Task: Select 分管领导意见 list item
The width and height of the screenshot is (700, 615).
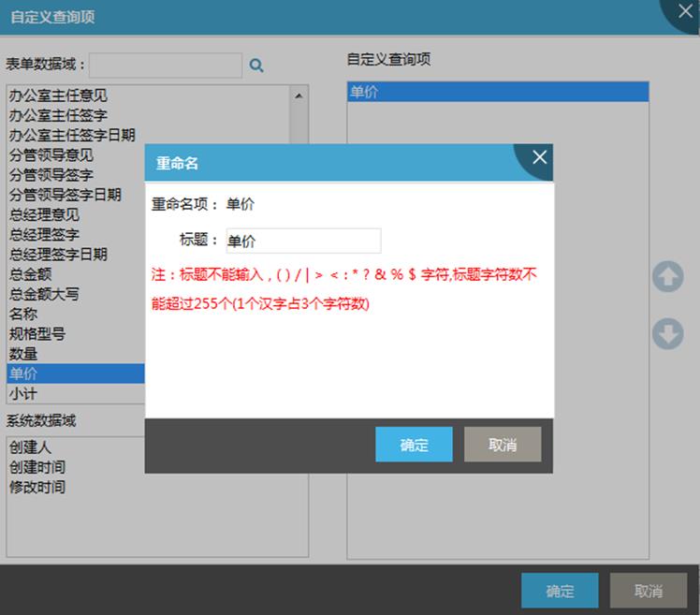Action: point(51,155)
